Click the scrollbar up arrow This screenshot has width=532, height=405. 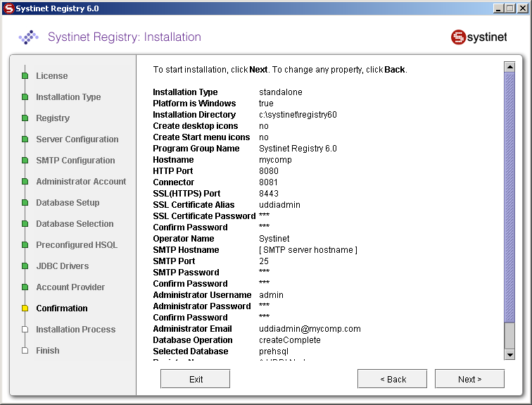[x=509, y=67]
